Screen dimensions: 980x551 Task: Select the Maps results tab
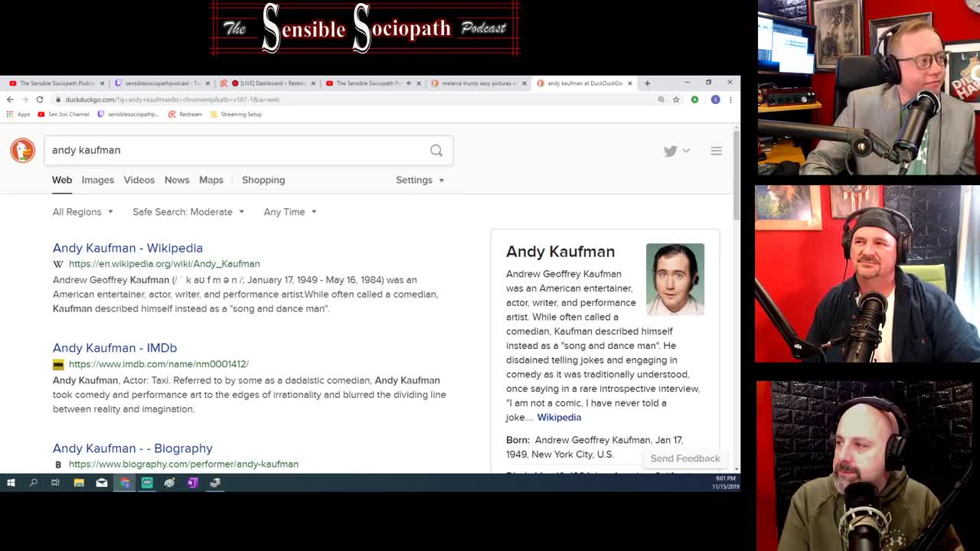pos(211,180)
